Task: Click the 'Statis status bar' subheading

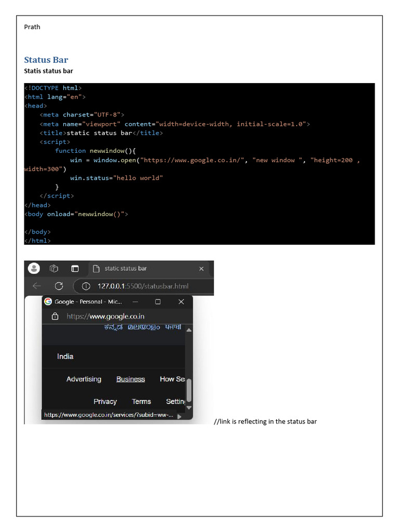Action: [48, 71]
